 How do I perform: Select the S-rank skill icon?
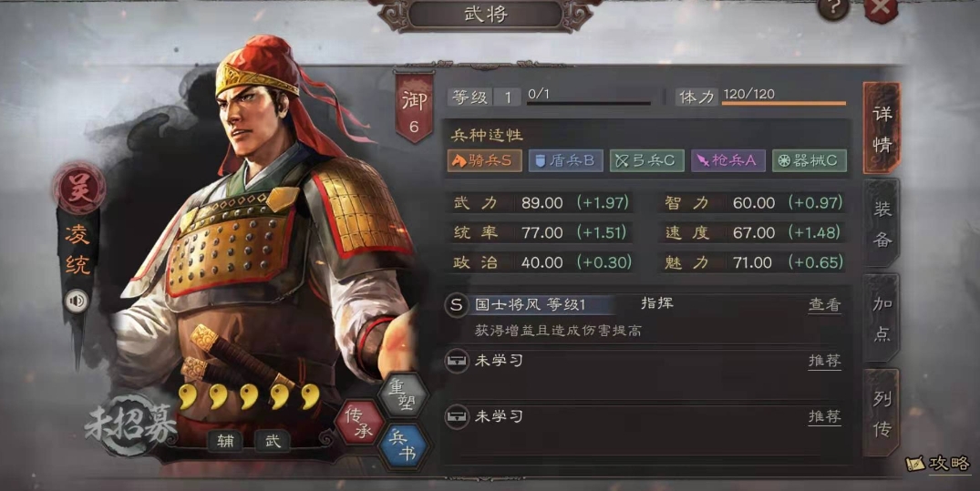[457, 305]
